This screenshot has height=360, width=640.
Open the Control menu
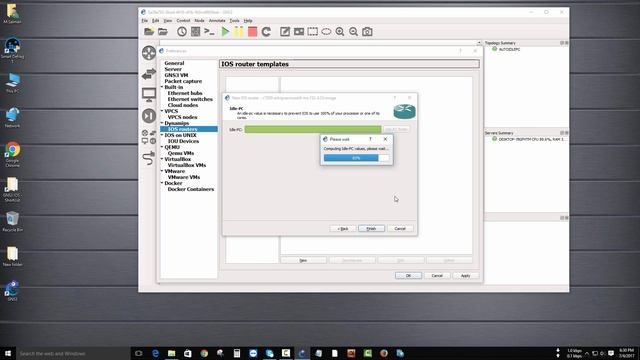click(x=183, y=20)
